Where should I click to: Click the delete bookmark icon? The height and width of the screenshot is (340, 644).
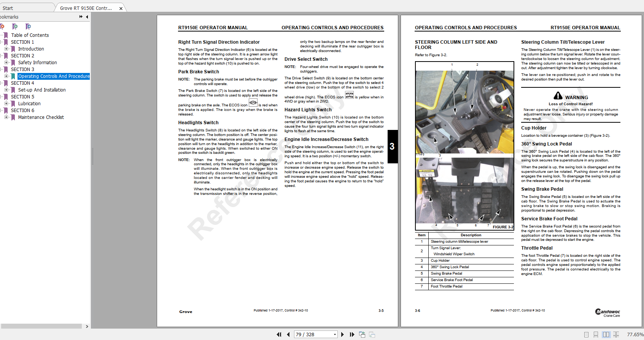pyautogui.click(x=2, y=27)
